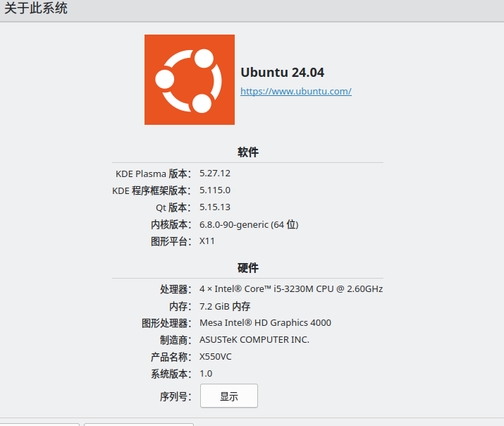
Task: Click the 序列号 label
Action: pos(175,396)
